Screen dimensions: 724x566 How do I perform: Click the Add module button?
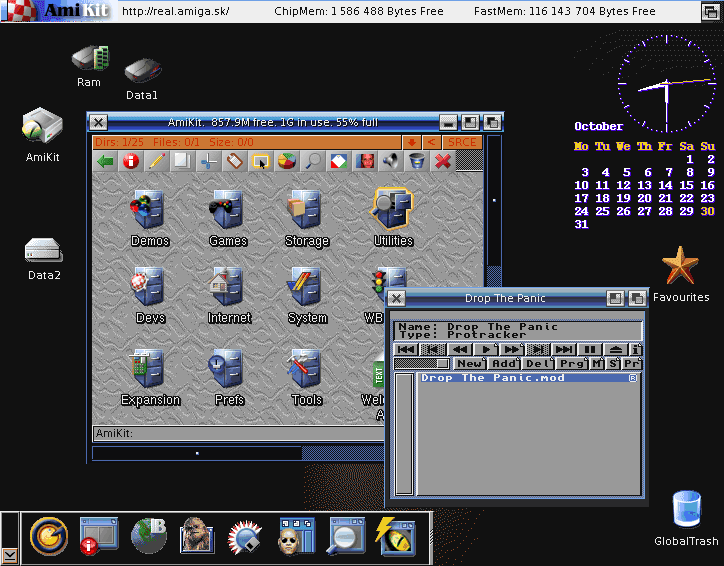(x=504, y=363)
